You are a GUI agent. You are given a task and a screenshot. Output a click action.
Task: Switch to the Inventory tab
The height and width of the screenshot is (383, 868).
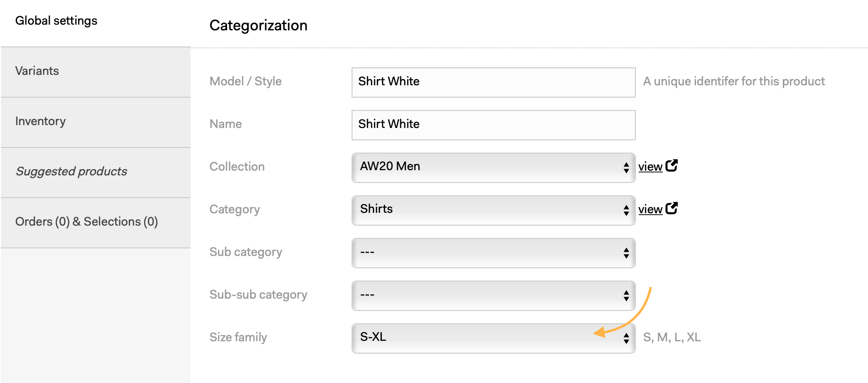click(x=96, y=122)
